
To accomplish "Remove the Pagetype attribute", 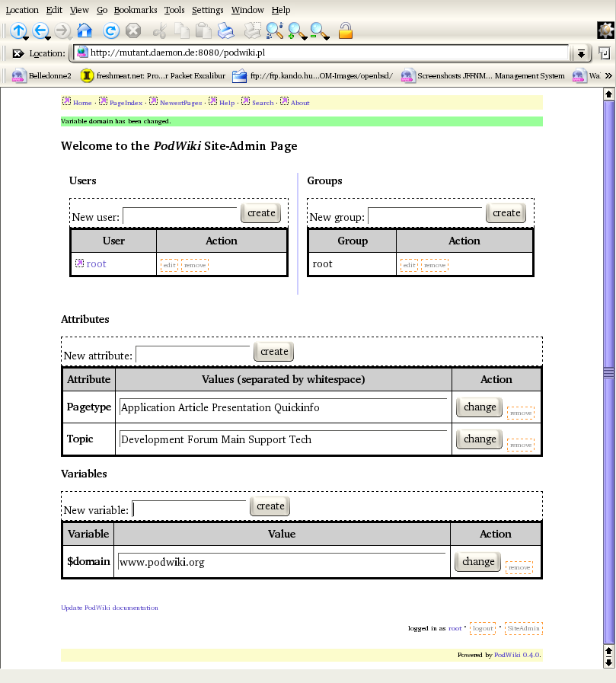I will (x=521, y=413).
